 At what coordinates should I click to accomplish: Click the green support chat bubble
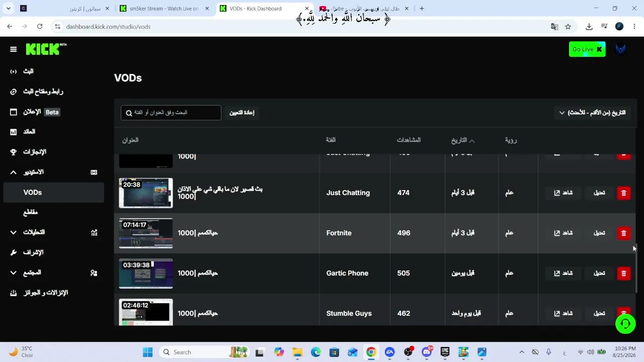625,324
